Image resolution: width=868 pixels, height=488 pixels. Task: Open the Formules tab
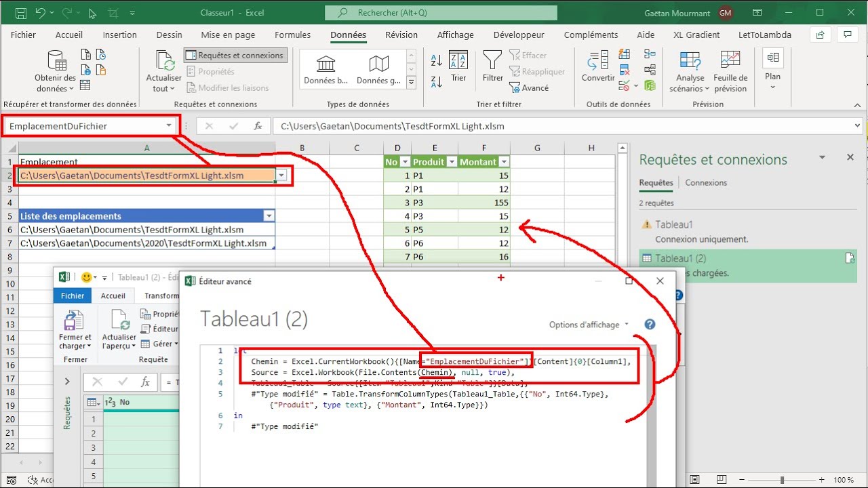click(293, 35)
